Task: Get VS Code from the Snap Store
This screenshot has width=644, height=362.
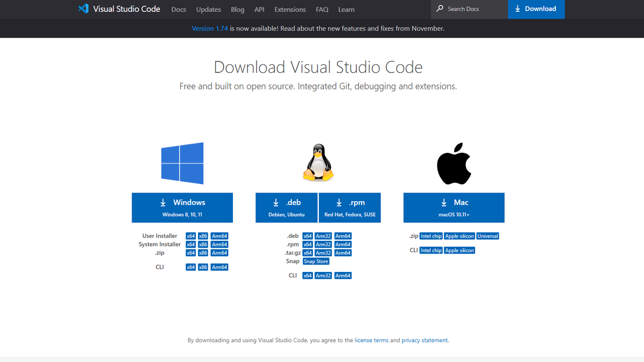Action: pos(316,261)
